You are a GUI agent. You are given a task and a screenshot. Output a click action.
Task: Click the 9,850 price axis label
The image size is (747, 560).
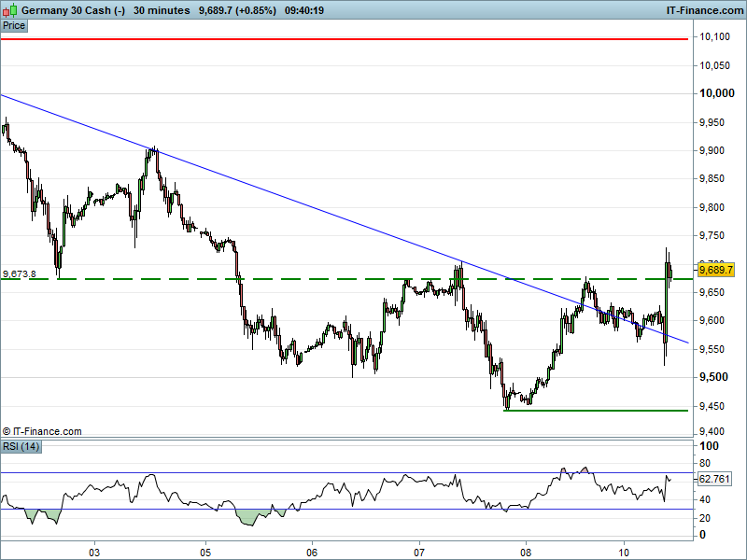coord(712,178)
